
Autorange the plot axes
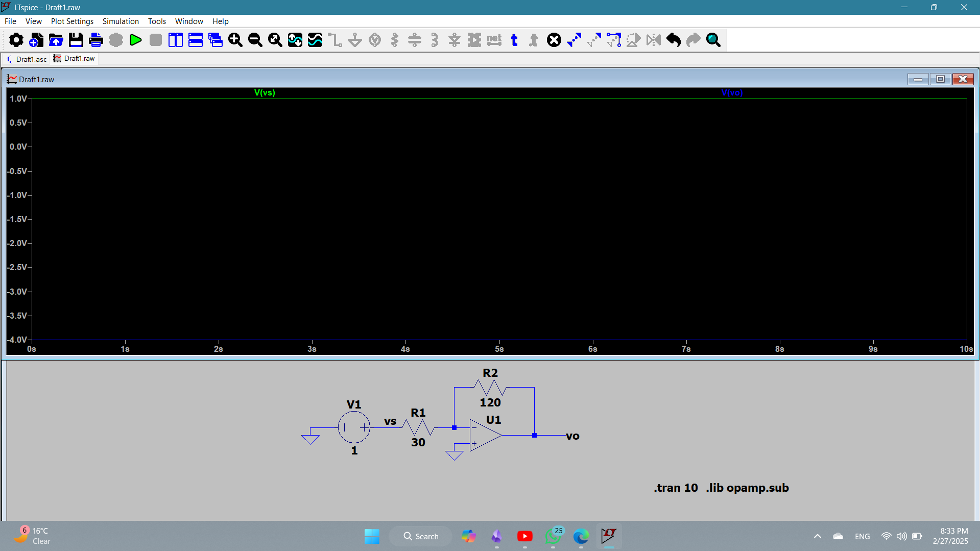tap(295, 40)
